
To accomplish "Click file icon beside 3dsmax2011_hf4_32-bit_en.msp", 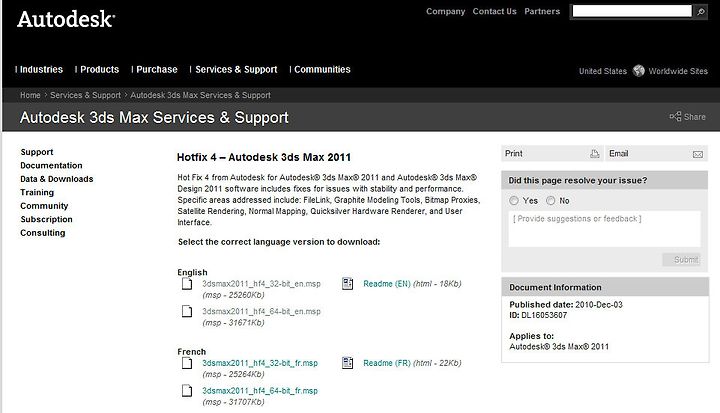I will click(187, 284).
